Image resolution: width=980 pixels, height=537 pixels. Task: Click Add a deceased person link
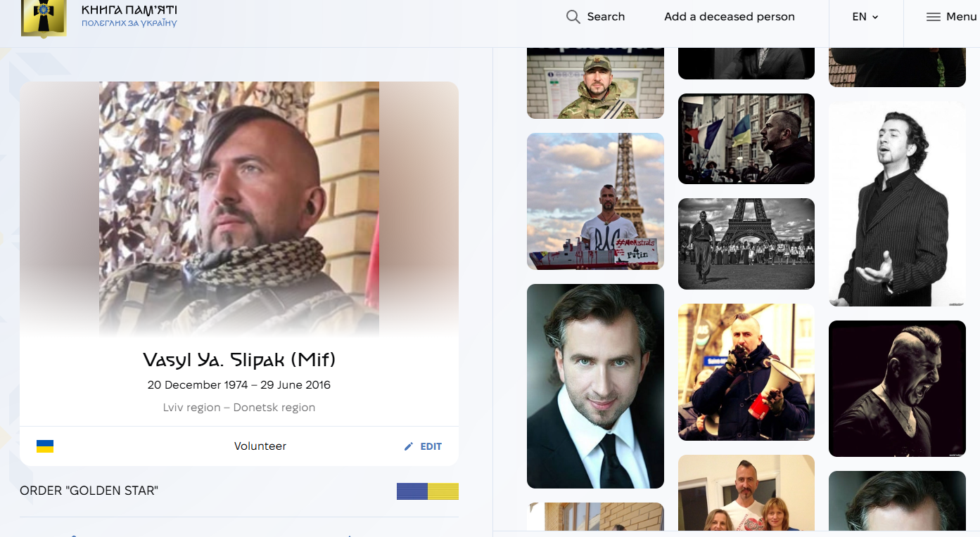click(x=729, y=17)
